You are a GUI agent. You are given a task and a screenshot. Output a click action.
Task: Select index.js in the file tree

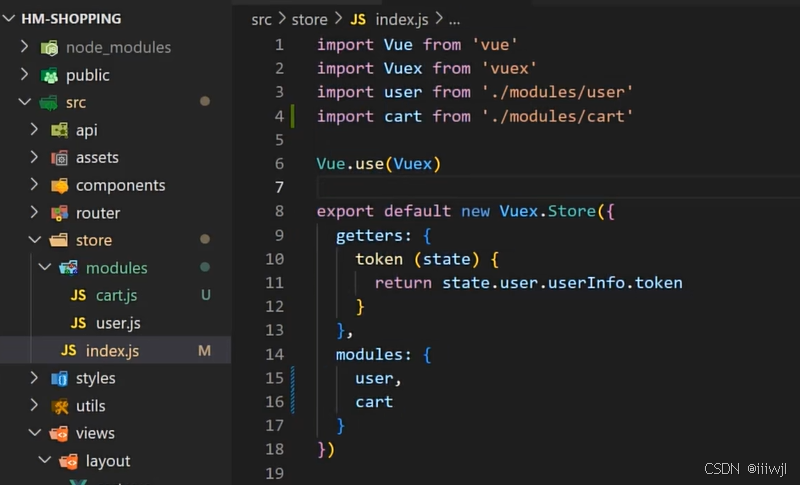[112, 350]
